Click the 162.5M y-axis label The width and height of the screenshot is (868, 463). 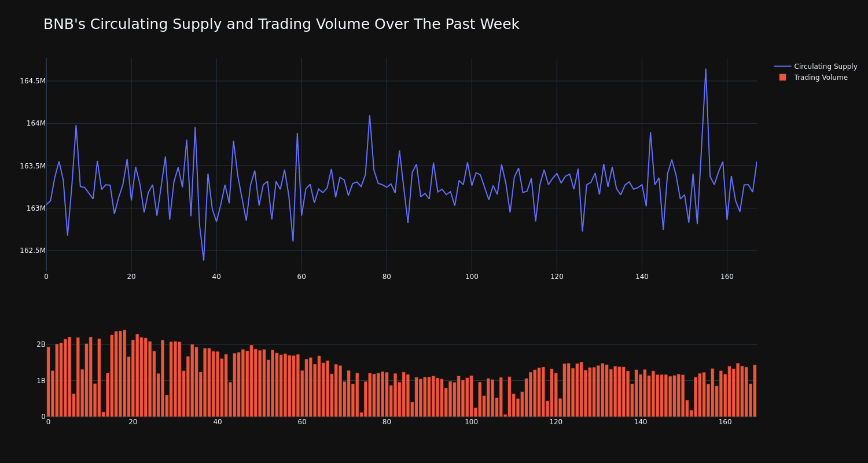pos(32,251)
